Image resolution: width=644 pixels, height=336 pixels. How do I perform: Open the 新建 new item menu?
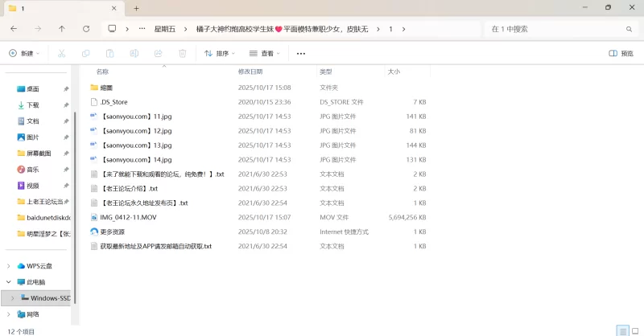coord(23,53)
